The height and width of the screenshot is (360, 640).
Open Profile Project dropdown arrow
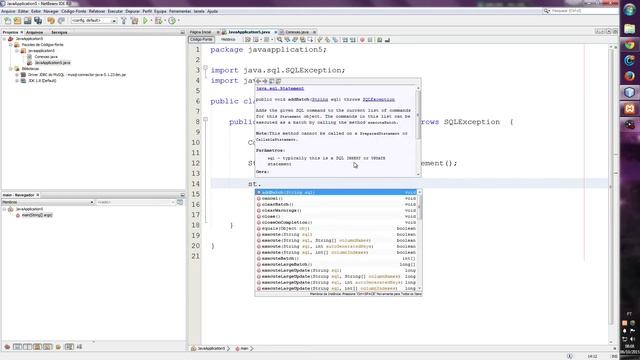pyautogui.click(x=178, y=20)
